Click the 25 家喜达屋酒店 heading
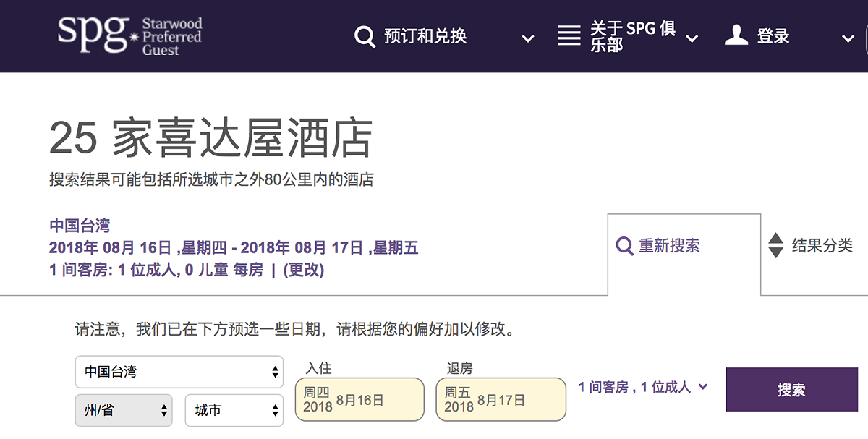Screen dimensions: 868x439 click(211, 138)
